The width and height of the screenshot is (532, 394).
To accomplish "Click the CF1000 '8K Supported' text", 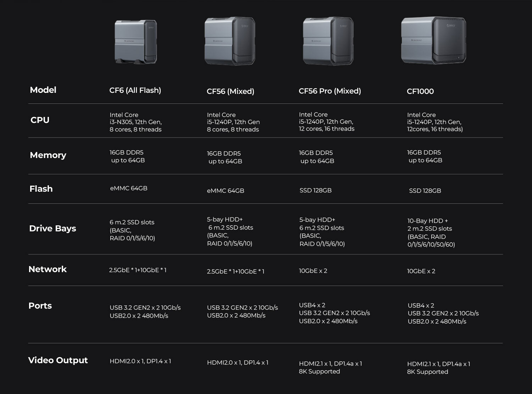I will 428,372.
